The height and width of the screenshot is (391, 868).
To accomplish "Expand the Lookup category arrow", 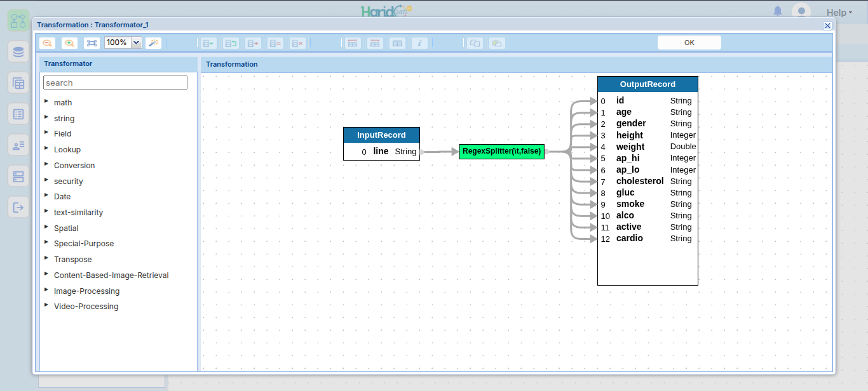I will 46,149.
